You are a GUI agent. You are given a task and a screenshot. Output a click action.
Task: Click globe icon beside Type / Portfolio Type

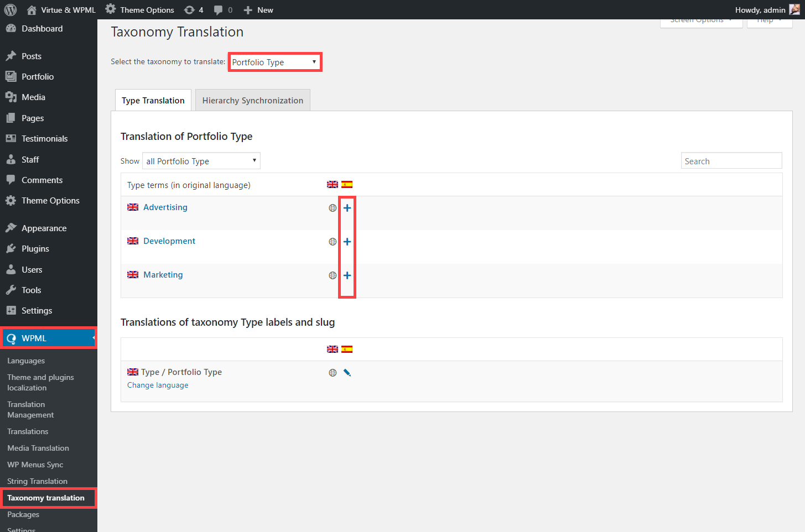click(x=333, y=373)
